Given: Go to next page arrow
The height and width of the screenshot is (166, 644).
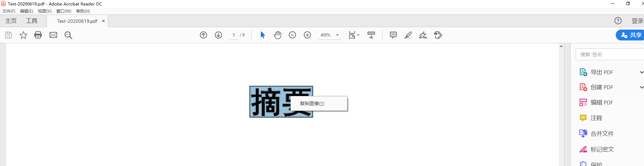Looking at the screenshot, I should tap(218, 35).
